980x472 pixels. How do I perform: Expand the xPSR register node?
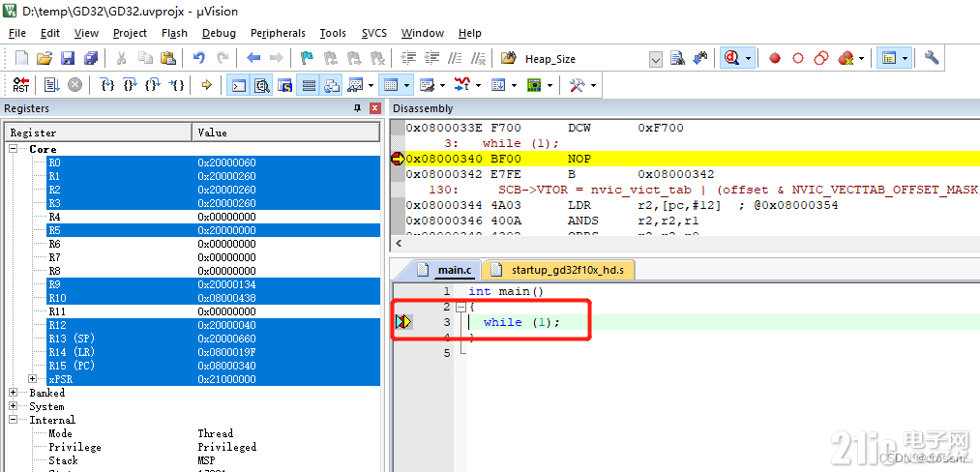tap(32, 379)
